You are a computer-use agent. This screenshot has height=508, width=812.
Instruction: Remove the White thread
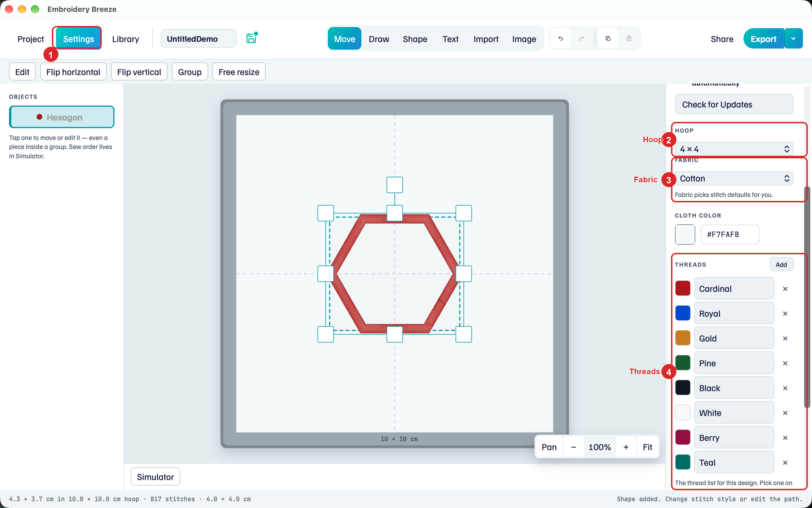(x=785, y=413)
